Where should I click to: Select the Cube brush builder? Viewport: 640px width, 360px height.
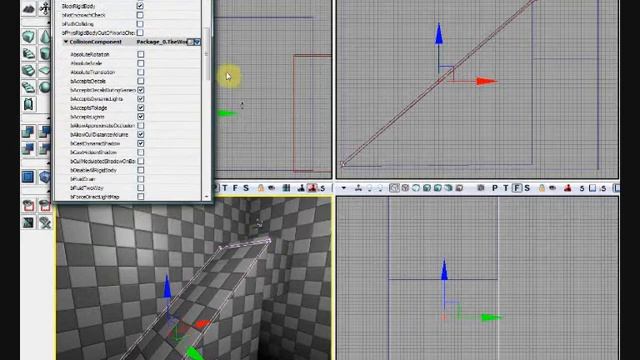(29, 36)
